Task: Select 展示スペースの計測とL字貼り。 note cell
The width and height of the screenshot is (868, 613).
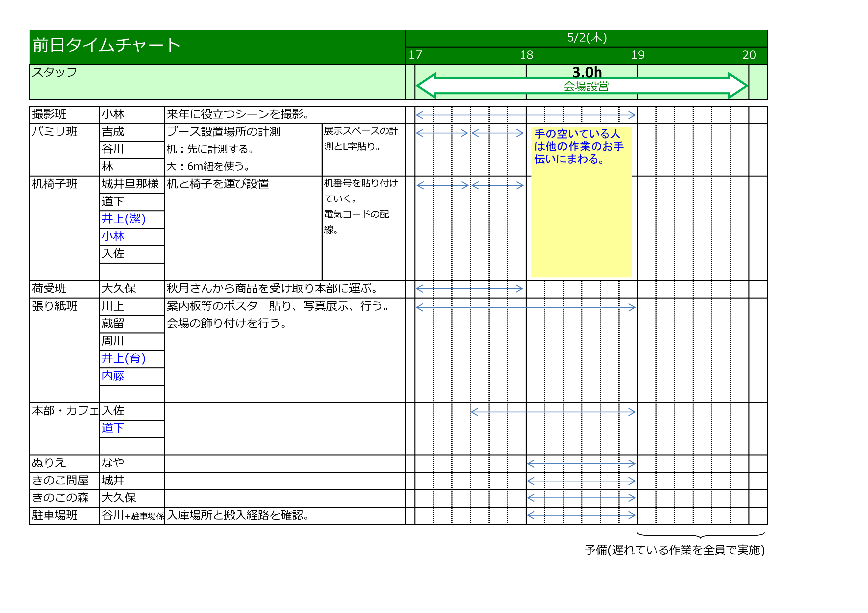Action: [x=364, y=150]
